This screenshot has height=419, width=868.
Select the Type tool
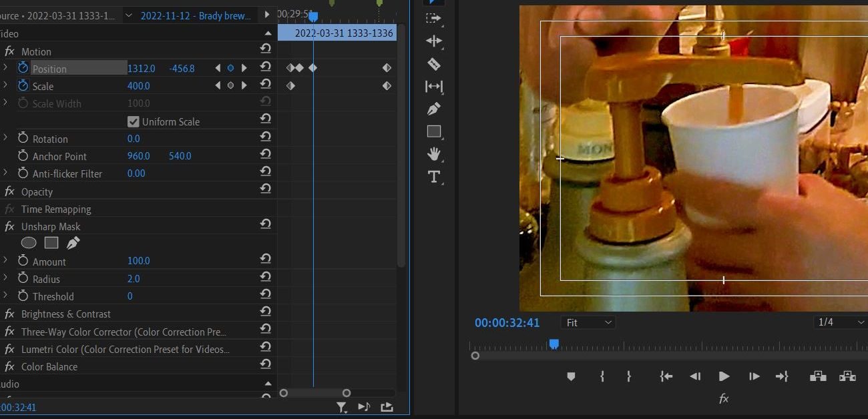point(434,177)
